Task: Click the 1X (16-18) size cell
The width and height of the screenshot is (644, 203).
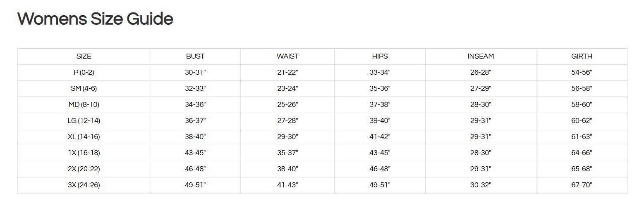Action: coord(84,153)
